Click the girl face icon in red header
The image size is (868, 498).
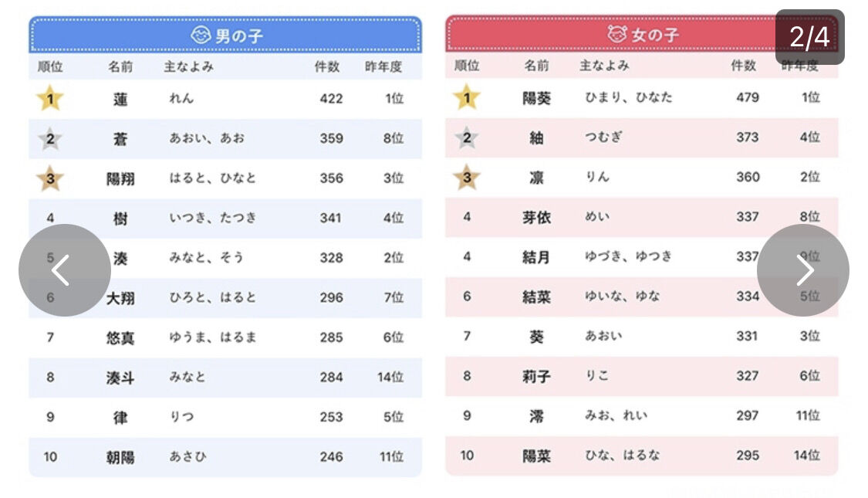(x=616, y=35)
